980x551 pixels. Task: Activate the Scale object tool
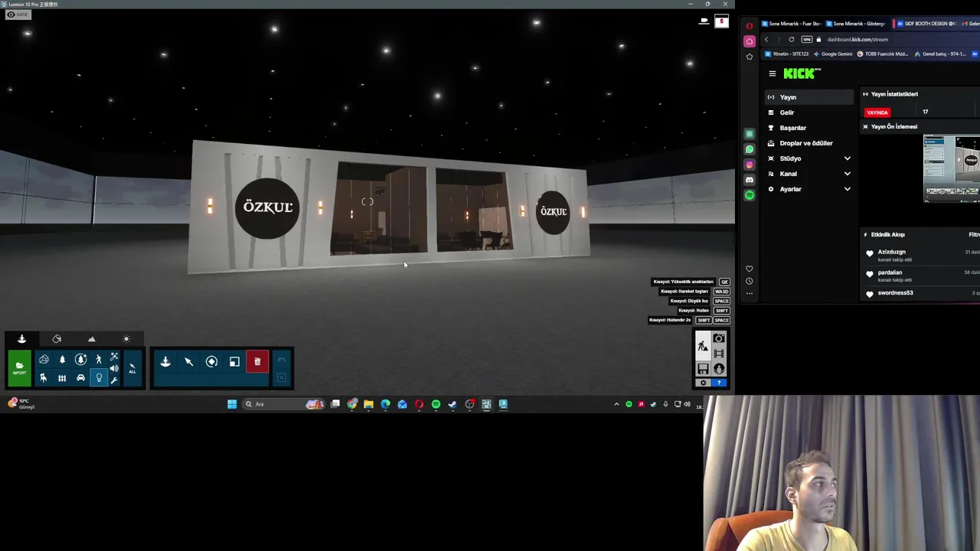[234, 361]
